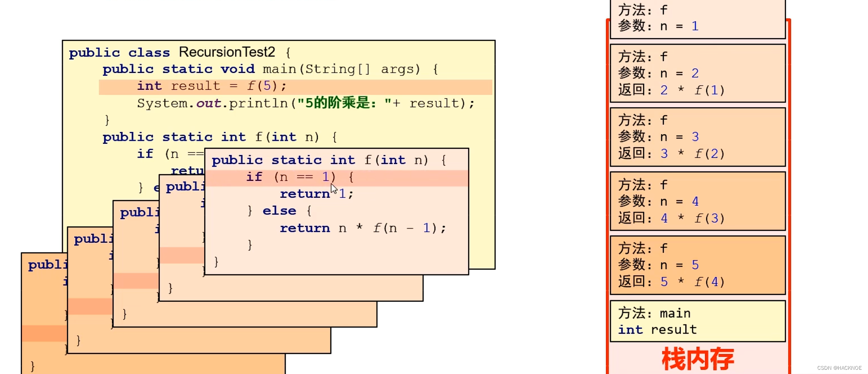Click the '} else {' line in front window
This screenshot has height=374, width=868.
279,210
